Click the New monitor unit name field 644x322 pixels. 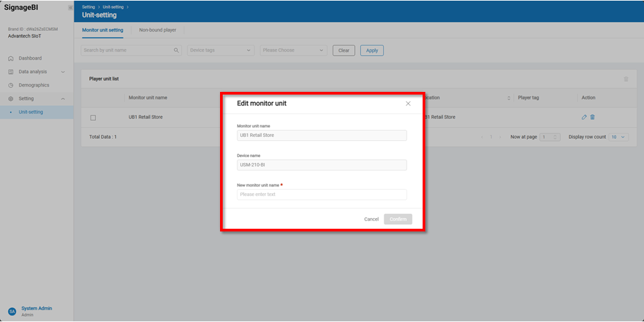(x=321, y=195)
